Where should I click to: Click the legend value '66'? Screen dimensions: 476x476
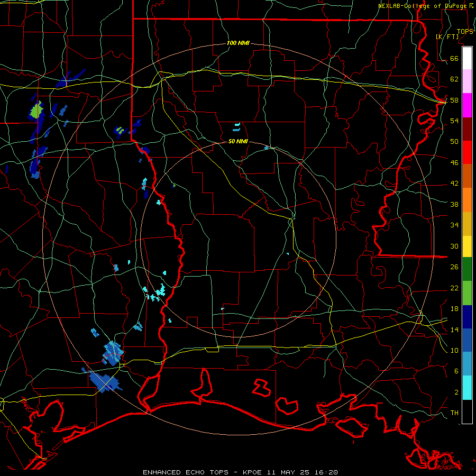[x=454, y=59]
